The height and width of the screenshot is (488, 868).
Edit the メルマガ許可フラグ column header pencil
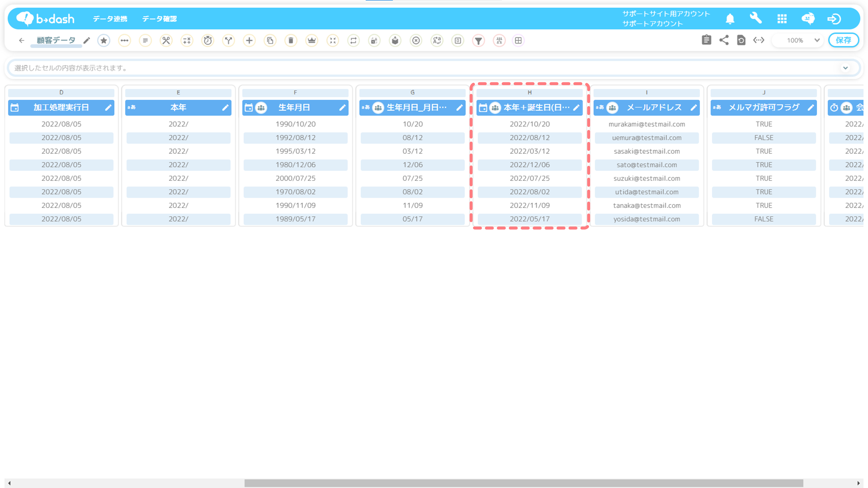click(x=811, y=107)
